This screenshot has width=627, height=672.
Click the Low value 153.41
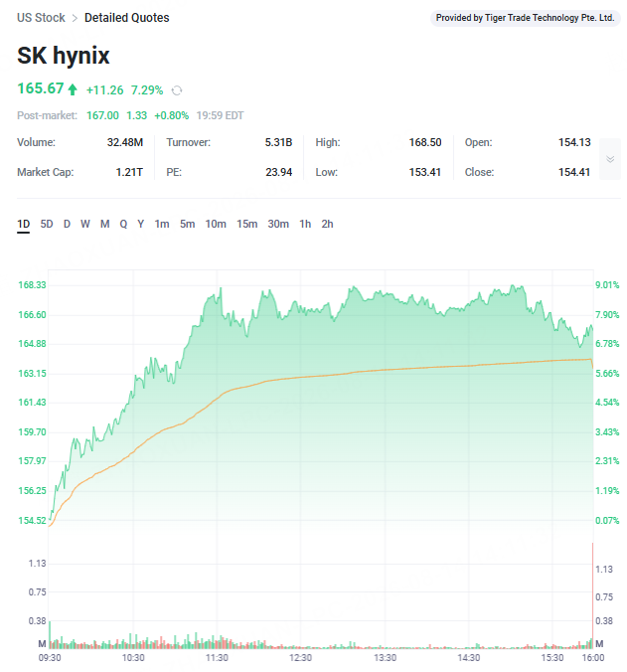tap(425, 172)
